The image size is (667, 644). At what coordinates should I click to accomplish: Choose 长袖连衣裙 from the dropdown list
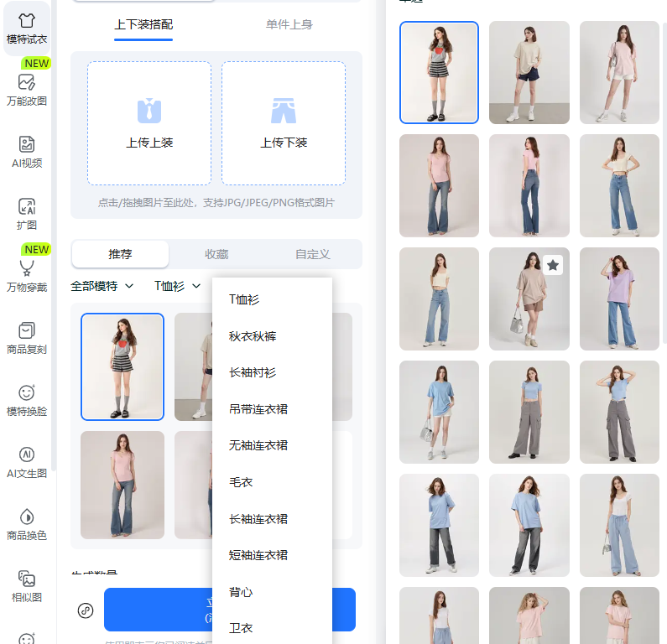coord(272,519)
